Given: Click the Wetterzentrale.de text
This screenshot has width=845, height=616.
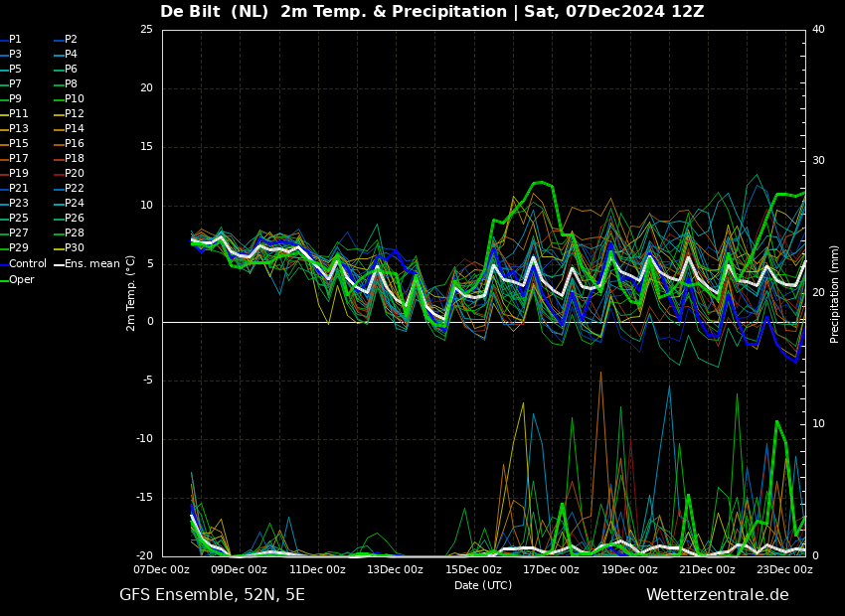Looking at the screenshot, I should tap(717, 595).
